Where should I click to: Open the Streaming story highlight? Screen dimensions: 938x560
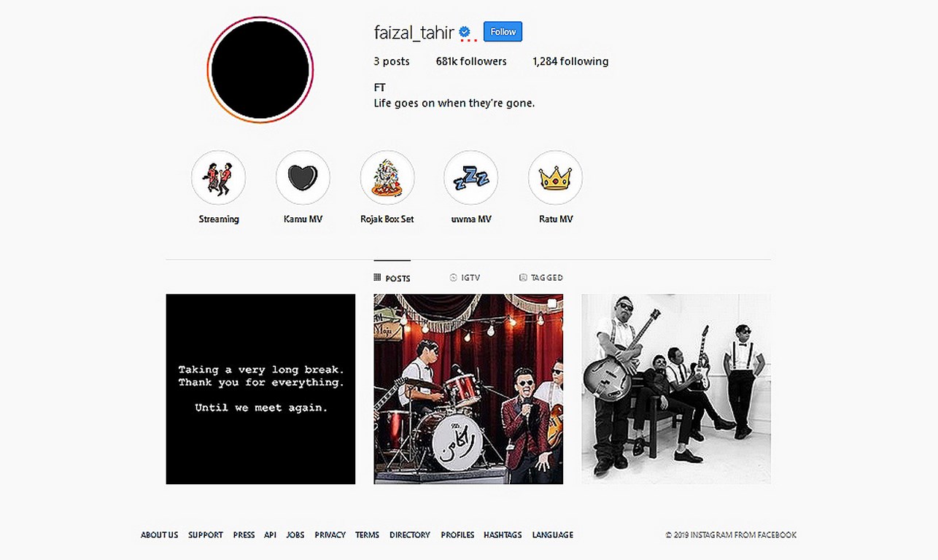coord(219,178)
